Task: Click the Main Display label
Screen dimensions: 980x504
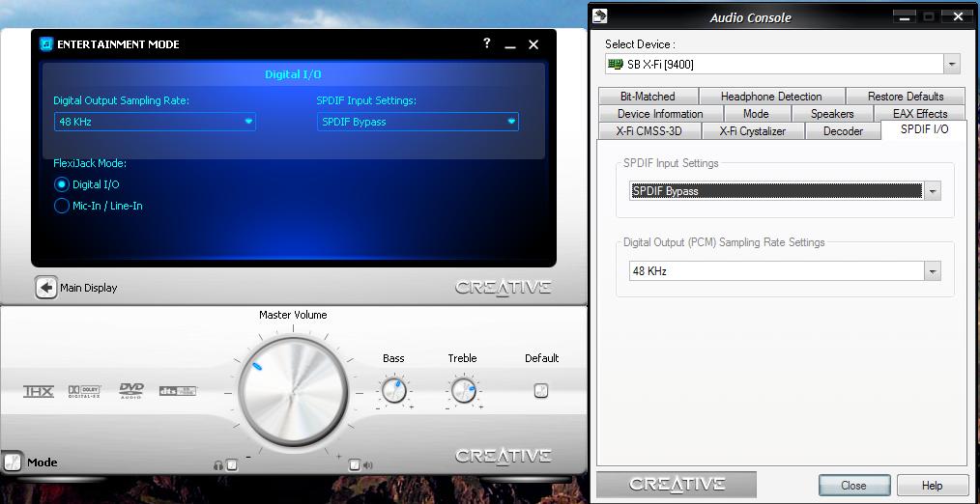Action: [89, 288]
